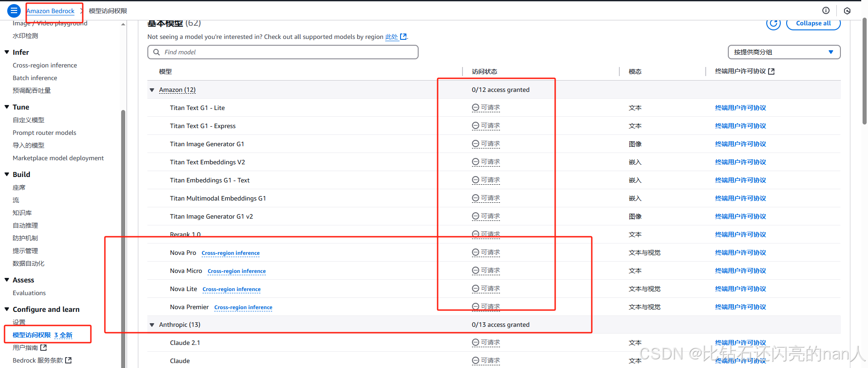Collapse the Configure and learn section
The height and width of the screenshot is (368, 868).
click(7, 309)
